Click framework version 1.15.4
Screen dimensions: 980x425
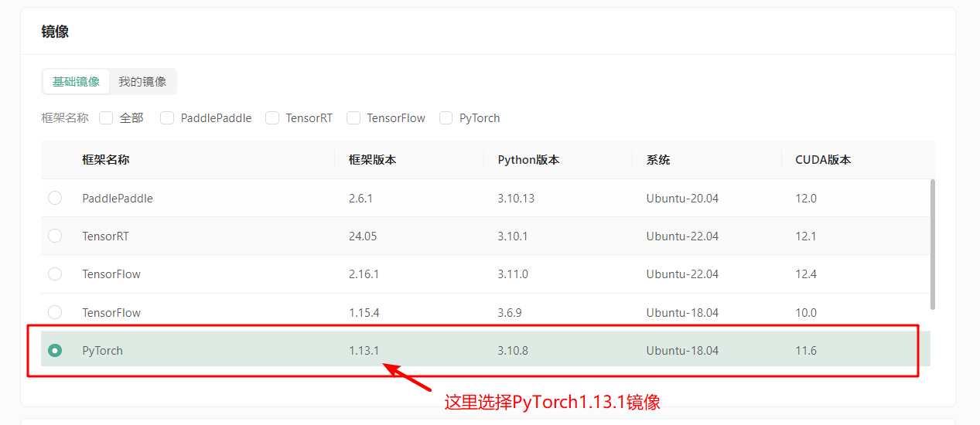[364, 313]
